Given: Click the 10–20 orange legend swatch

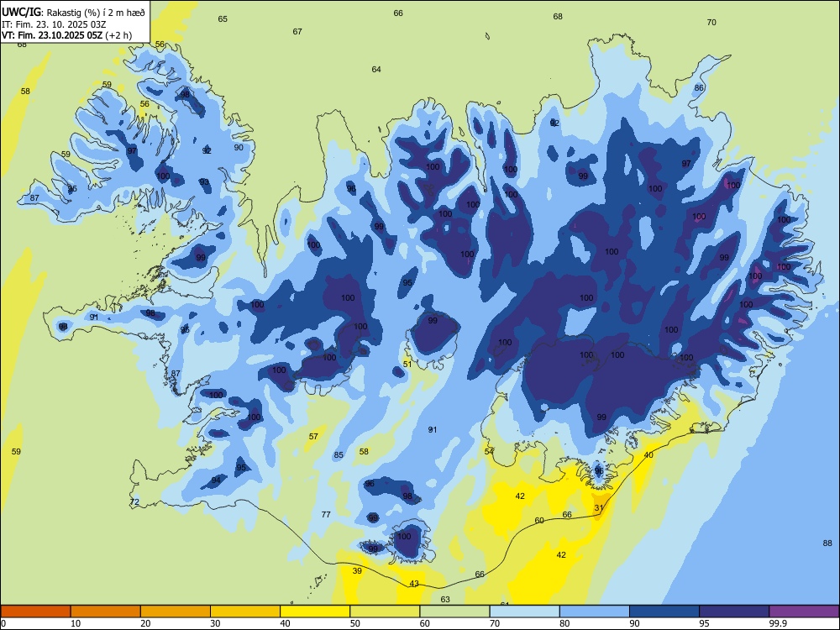Looking at the screenshot, I should click(106, 612).
